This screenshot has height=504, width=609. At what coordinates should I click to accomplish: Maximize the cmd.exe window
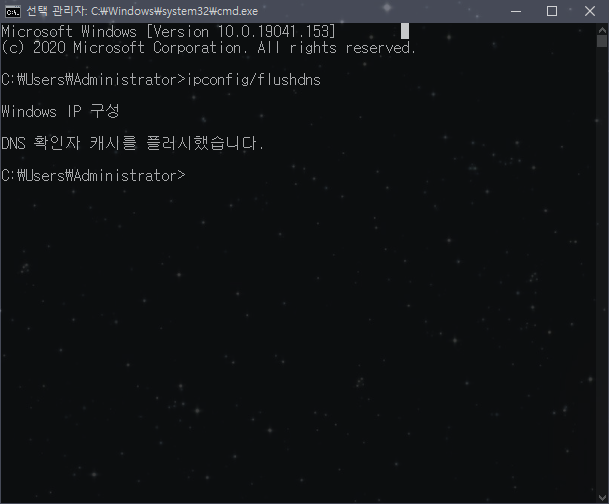(552, 11)
